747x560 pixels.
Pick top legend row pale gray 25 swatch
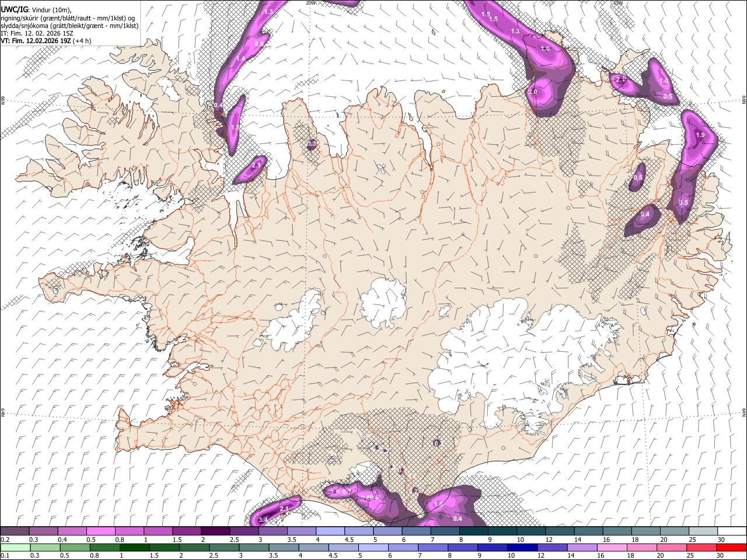point(703,531)
